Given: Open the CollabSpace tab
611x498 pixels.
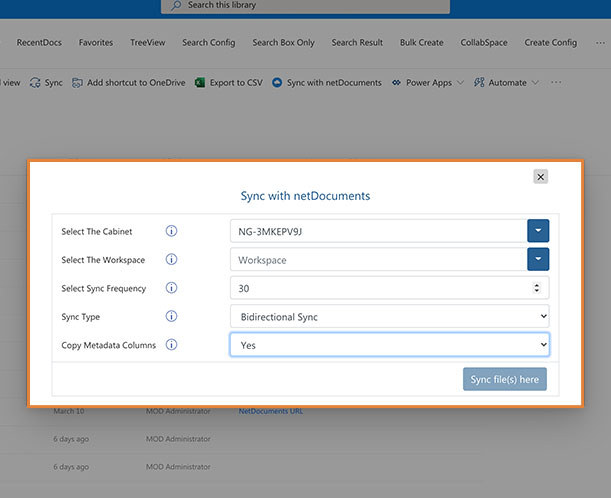Looking at the screenshot, I should click(484, 42).
